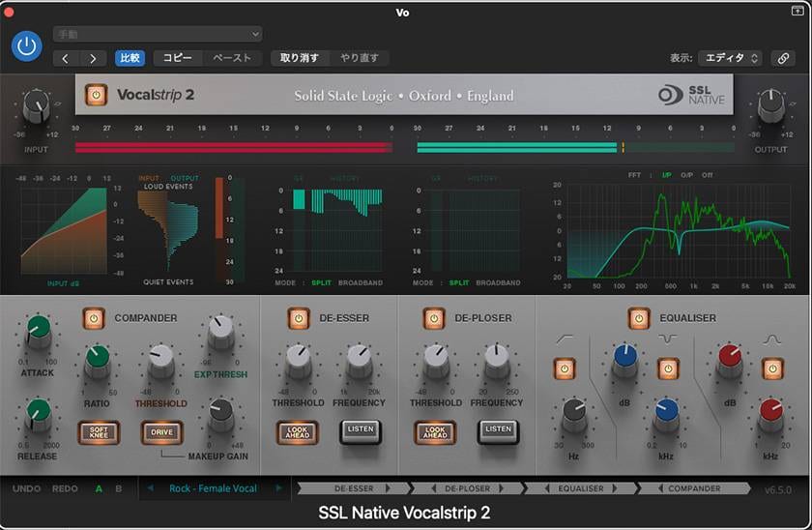Click the Vocalstrip 2 main power icon
Viewport: 812px width, 530px height.
point(96,95)
